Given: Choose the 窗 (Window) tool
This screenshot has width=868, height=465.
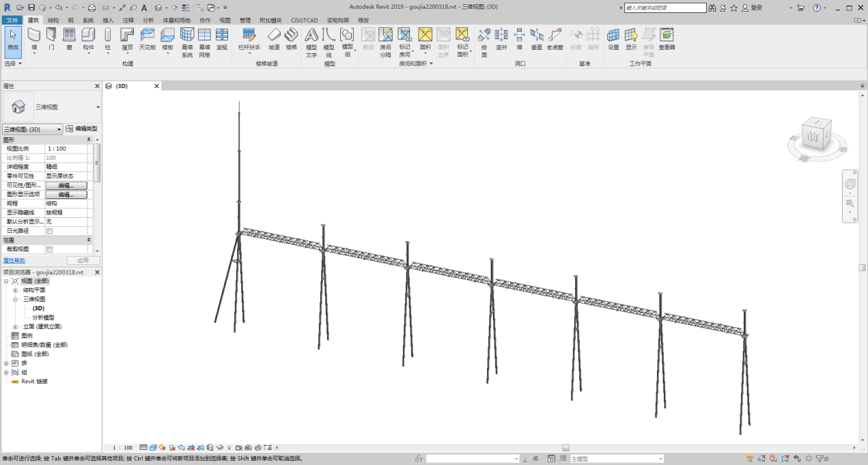Looking at the screenshot, I should click(69, 38).
